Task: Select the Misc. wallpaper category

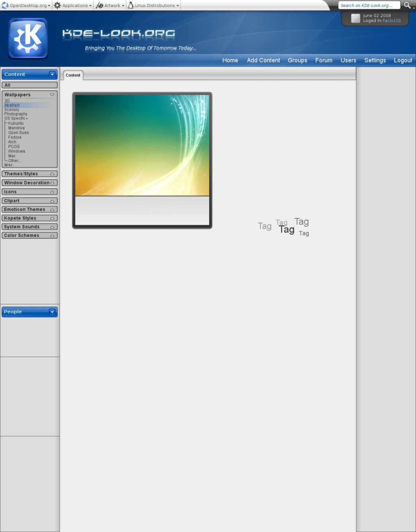Action: pos(9,165)
